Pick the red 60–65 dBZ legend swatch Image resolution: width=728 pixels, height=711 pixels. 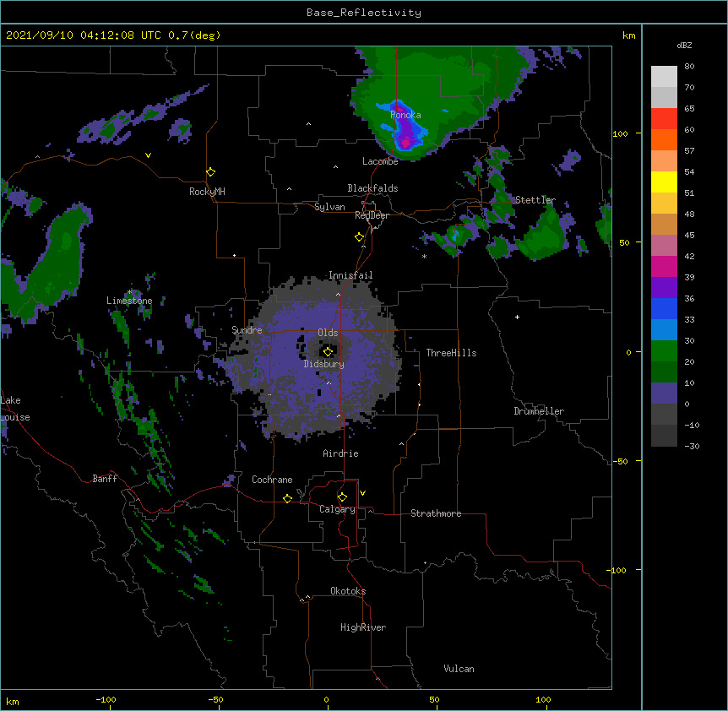[x=664, y=118]
